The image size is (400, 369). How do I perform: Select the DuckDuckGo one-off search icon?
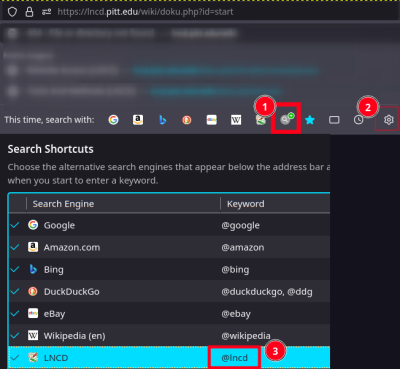pos(187,120)
